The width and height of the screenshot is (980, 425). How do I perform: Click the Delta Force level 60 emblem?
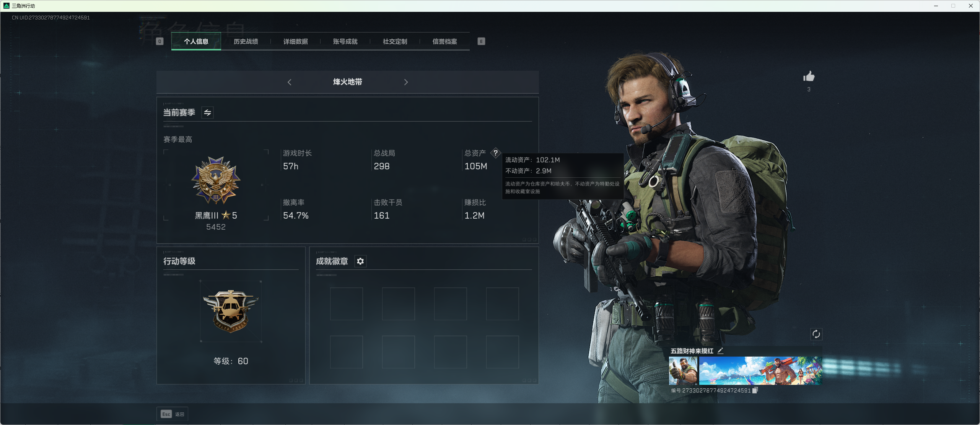pyautogui.click(x=231, y=311)
